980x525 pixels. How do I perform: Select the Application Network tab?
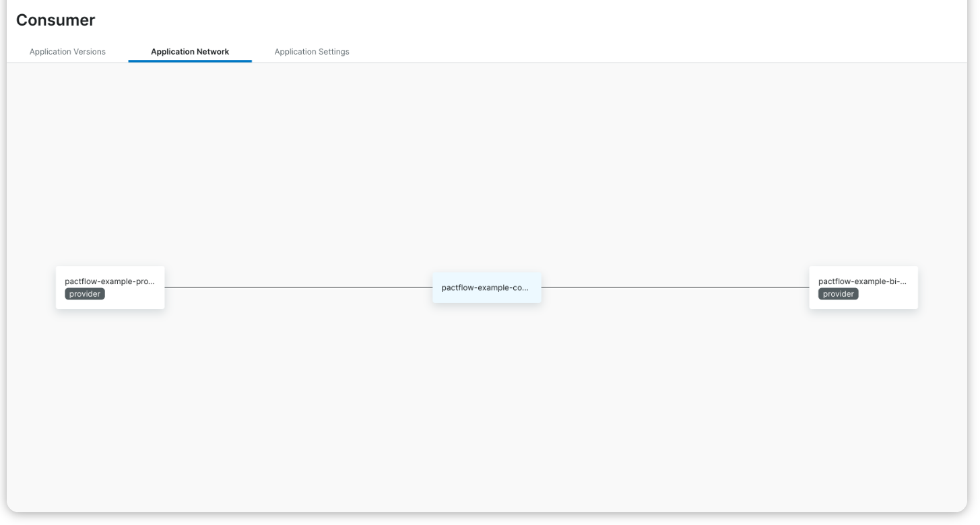click(x=190, y=52)
